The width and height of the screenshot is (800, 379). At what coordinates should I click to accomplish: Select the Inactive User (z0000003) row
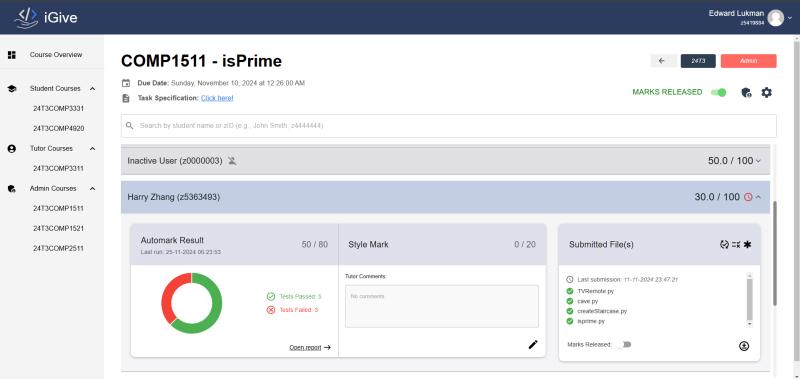[x=445, y=161]
